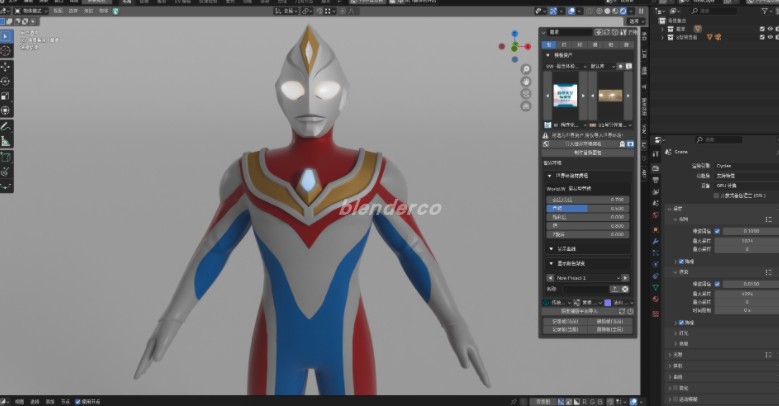Click next arrow beside New Preset 1
Viewport: 779px width, 406px height.
click(x=625, y=278)
